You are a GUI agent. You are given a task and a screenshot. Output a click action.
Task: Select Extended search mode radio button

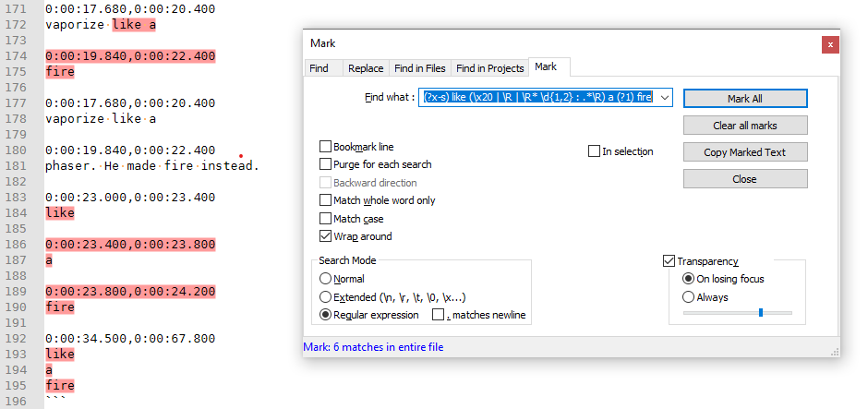click(326, 297)
